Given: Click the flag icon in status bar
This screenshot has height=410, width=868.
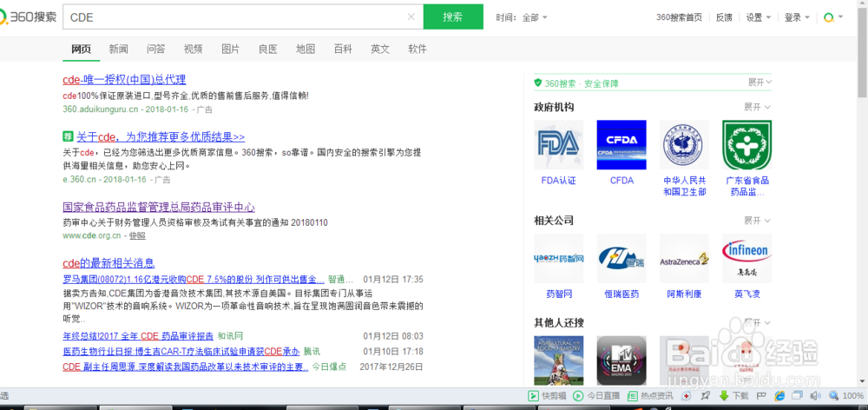Looking at the screenshot, I should (761, 395).
